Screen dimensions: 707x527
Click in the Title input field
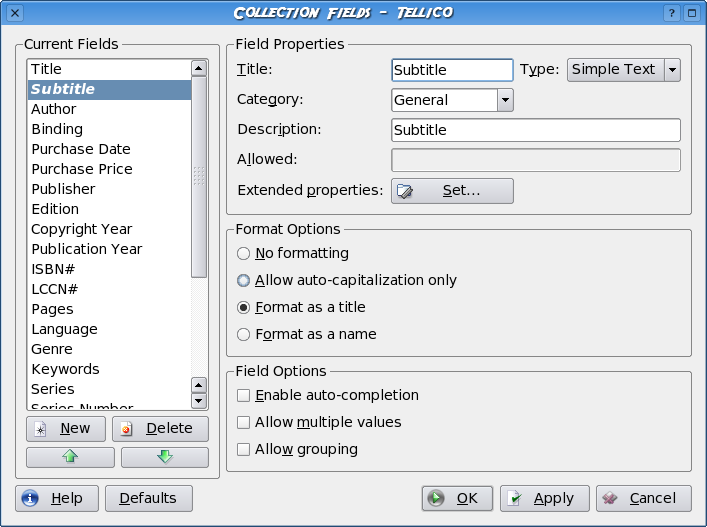(x=452, y=70)
